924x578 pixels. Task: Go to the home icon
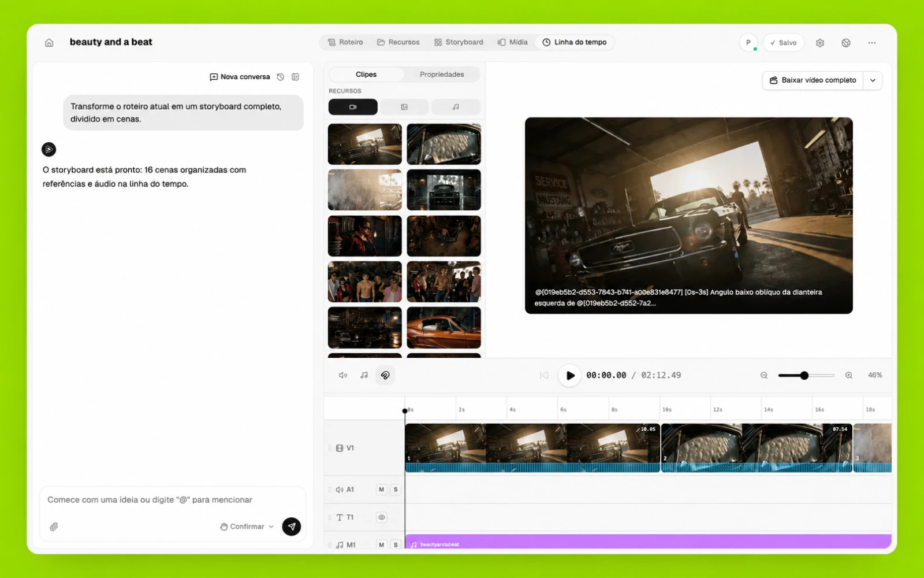(x=49, y=42)
